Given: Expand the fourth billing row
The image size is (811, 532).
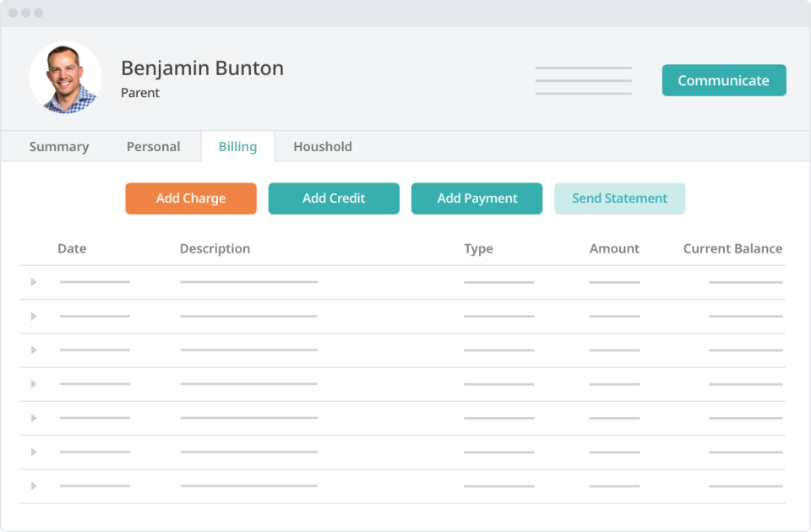Looking at the screenshot, I should [34, 384].
